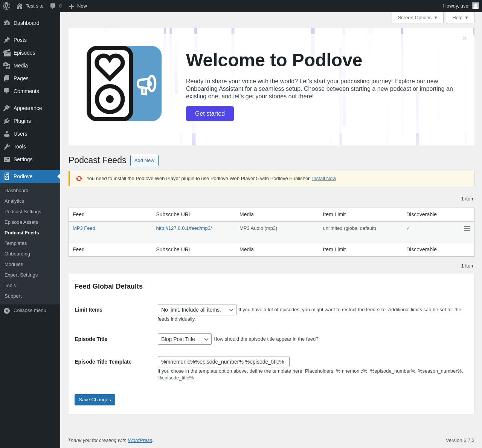This screenshot has width=482, height=448.
Task: Click Install Now link in notice
Action: coord(324,179)
